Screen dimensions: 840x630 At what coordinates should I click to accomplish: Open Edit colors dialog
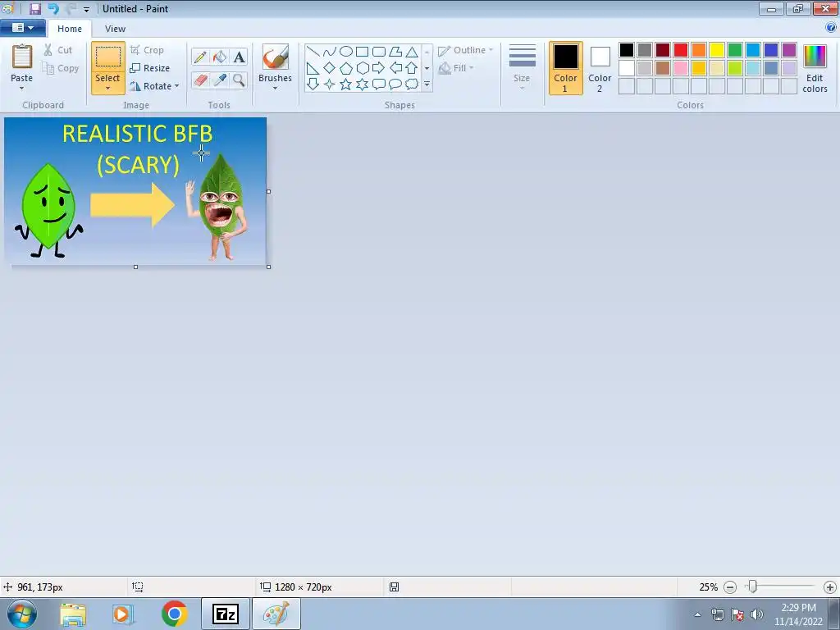pyautogui.click(x=815, y=68)
